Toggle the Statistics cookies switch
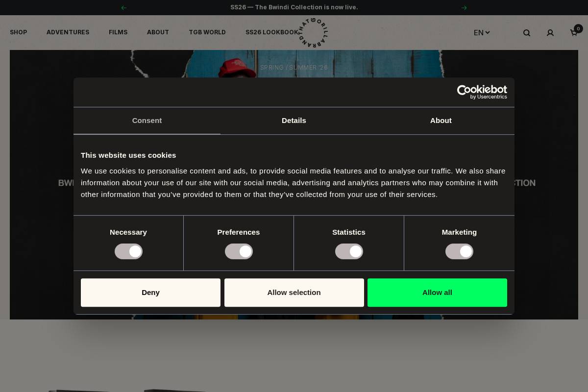Image resolution: width=588 pixels, height=392 pixels. [349, 251]
